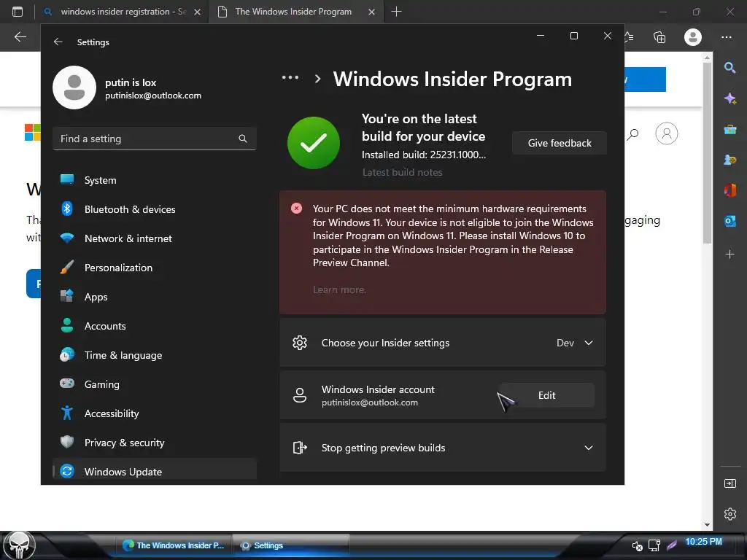The width and height of the screenshot is (747, 560).
Task: Open Edge sidebar Games icon
Action: (x=729, y=160)
